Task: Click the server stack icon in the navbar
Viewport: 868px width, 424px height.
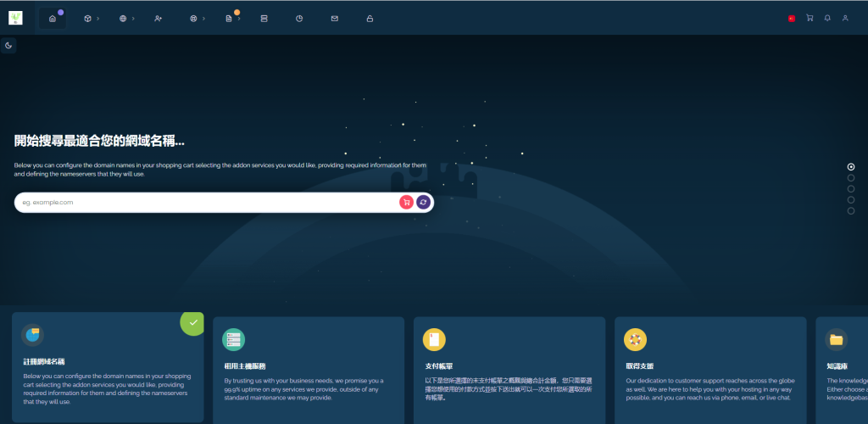Action: click(264, 18)
